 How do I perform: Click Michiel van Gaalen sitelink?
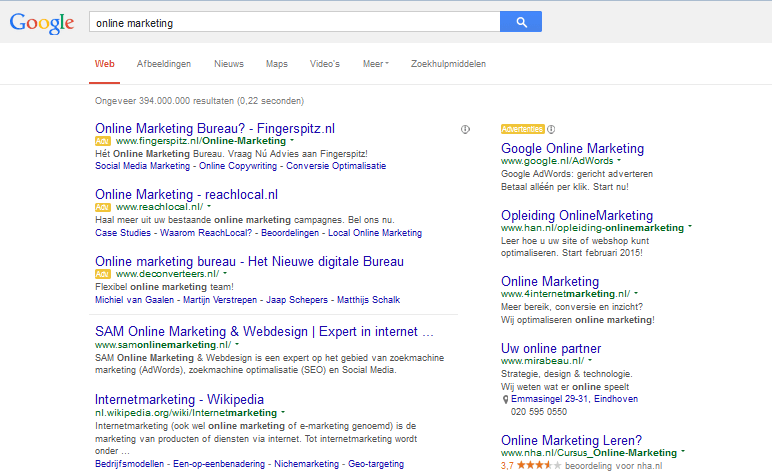click(134, 300)
